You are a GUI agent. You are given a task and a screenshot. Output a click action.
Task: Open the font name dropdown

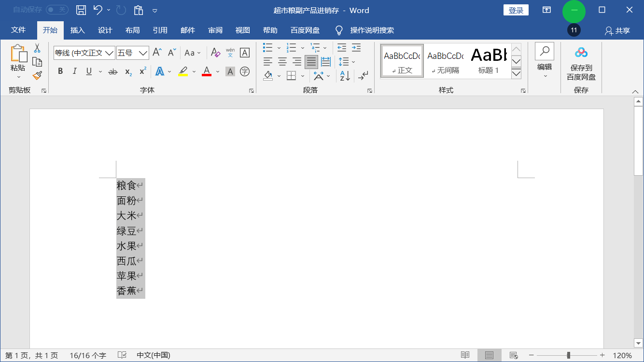pos(110,53)
